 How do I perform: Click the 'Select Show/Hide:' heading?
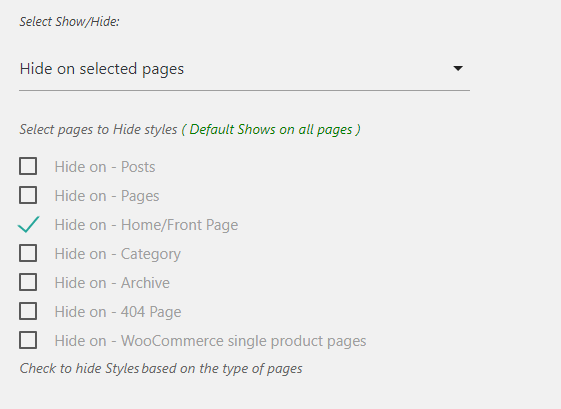point(69,22)
